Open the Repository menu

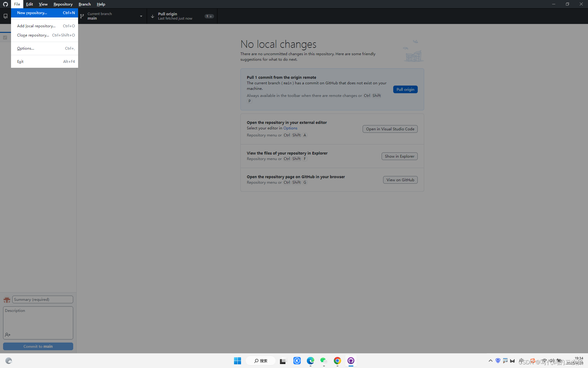(x=63, y=4)
